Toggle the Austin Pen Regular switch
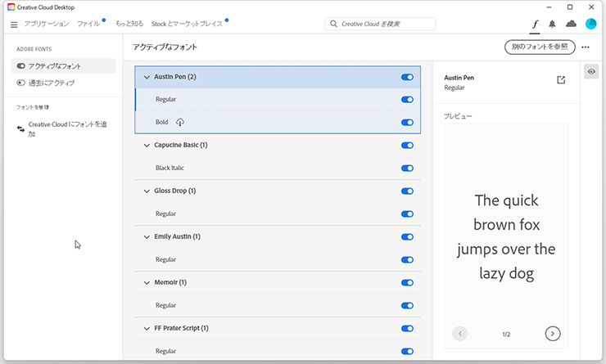The height and width of the screenshot is (364, 606). tap(407, 100)
